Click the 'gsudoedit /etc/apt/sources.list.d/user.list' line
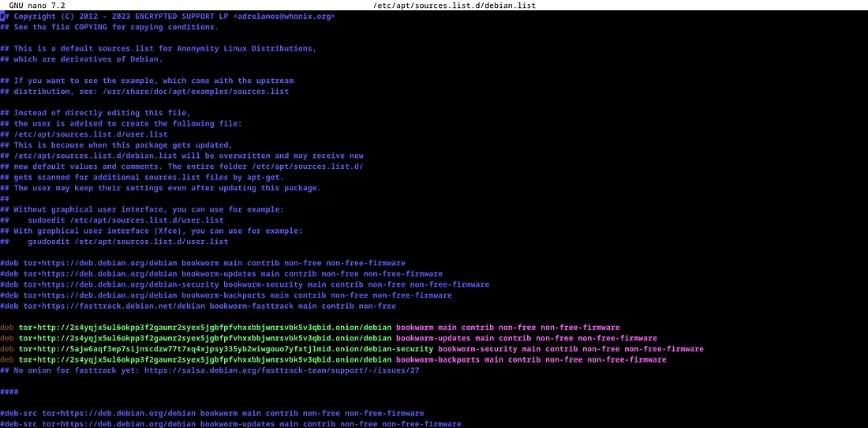Image resolution: width=868 pixels, height=428 pixels. point(114,242)
